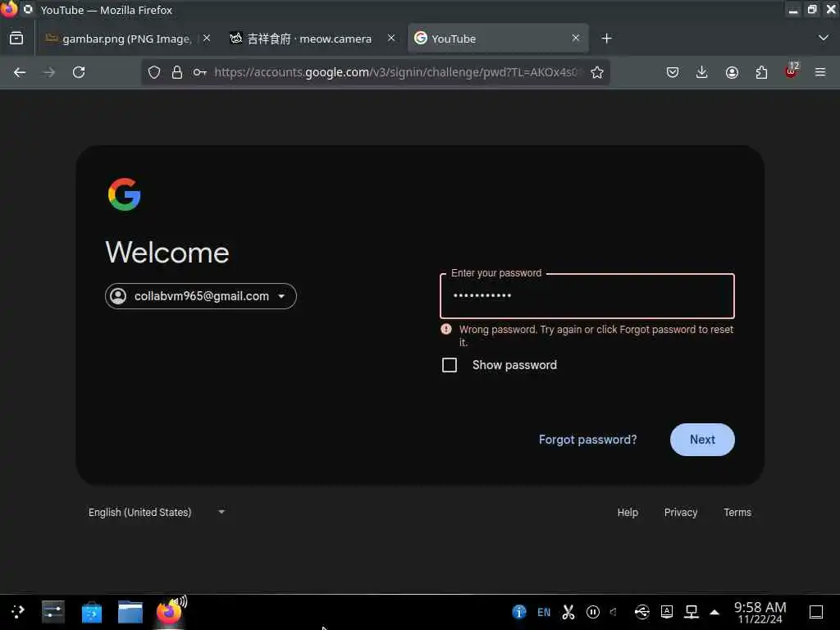Click the uBlock extension icon with badge
840x630 pixels.
click(792, 71)
